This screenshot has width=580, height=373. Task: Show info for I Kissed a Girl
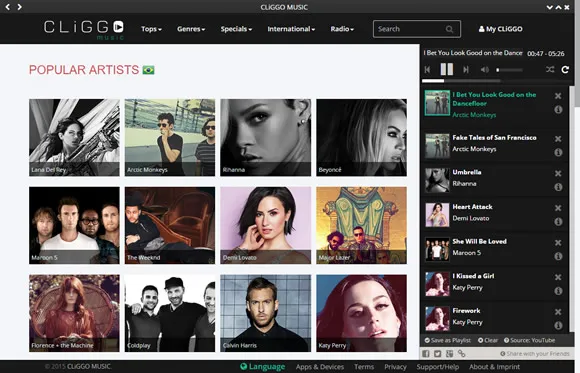[x=558, y=291]
